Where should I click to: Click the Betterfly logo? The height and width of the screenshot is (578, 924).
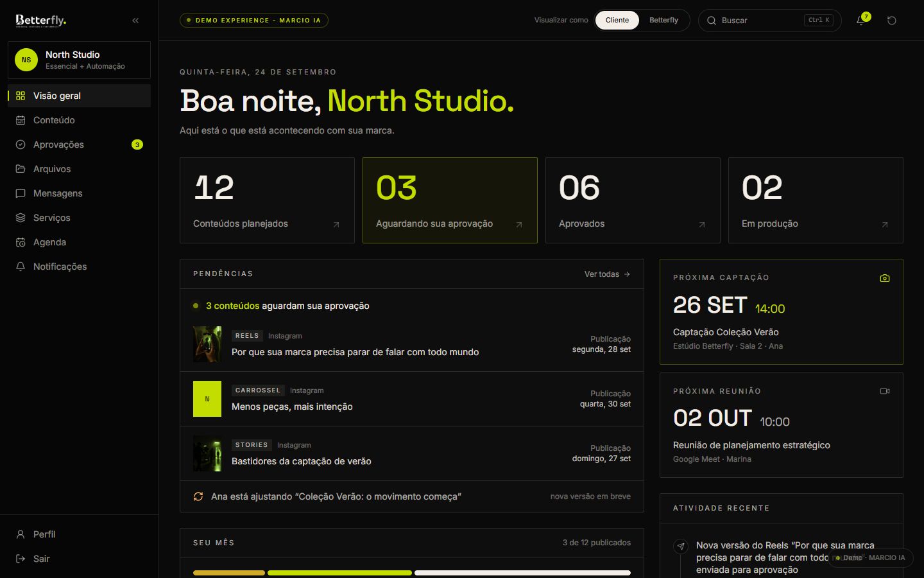[41, 21]
